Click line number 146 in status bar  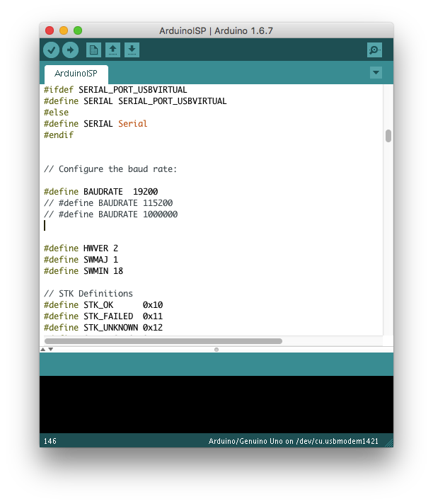click(x=50, y=441)
